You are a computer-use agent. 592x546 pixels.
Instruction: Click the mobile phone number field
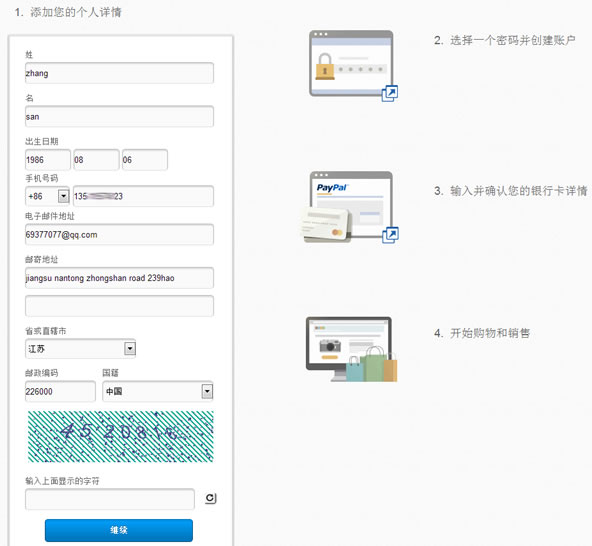(x=143, y=196)
